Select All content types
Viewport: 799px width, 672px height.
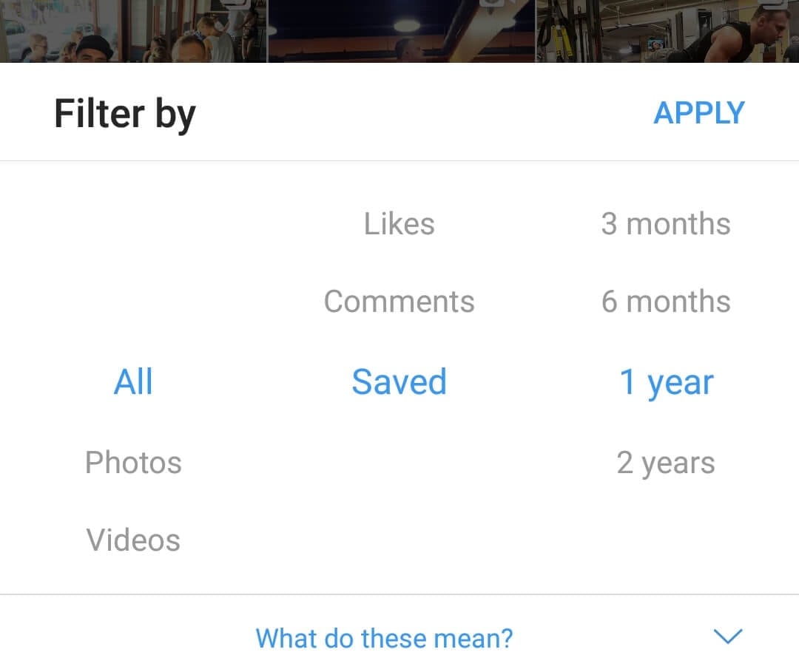tap(133, 381)
